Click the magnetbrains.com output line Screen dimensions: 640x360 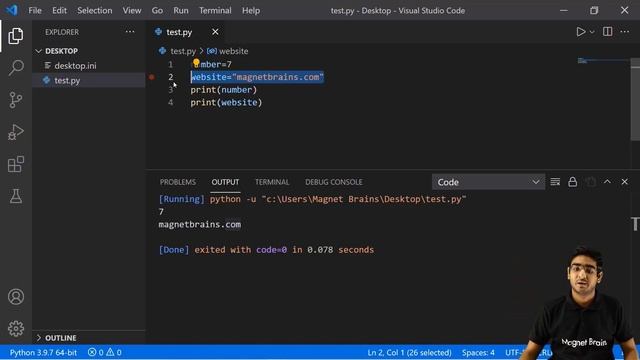200,224
